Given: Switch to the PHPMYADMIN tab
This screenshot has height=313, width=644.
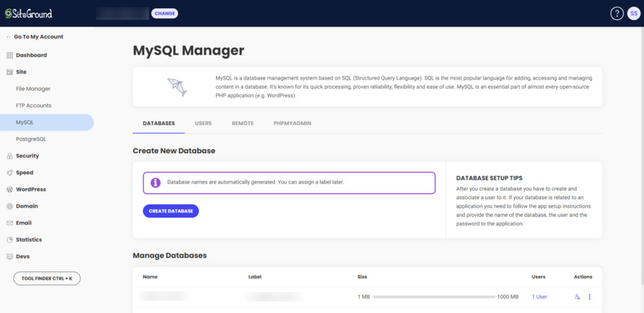Looking at the screenshot, I should pyautogui.click(x=292, y=124).
